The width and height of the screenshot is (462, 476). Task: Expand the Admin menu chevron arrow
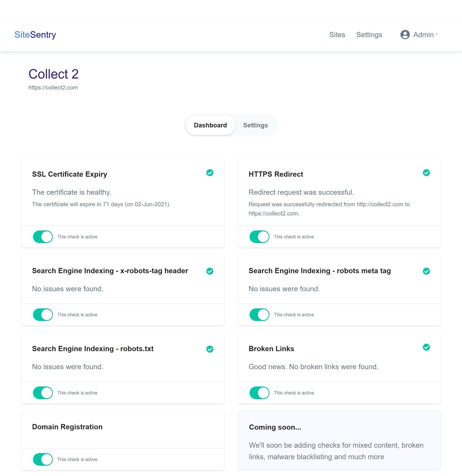click(x=437, y=34)
